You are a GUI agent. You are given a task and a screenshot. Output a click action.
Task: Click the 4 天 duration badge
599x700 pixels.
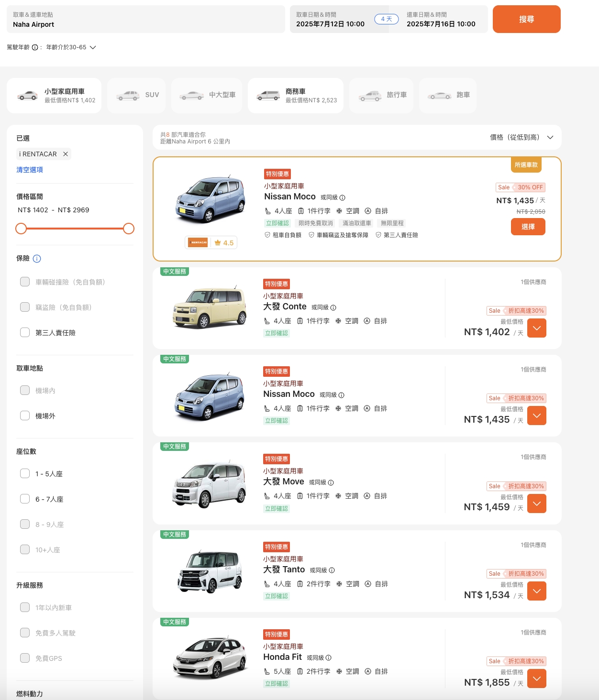[387, 19]
